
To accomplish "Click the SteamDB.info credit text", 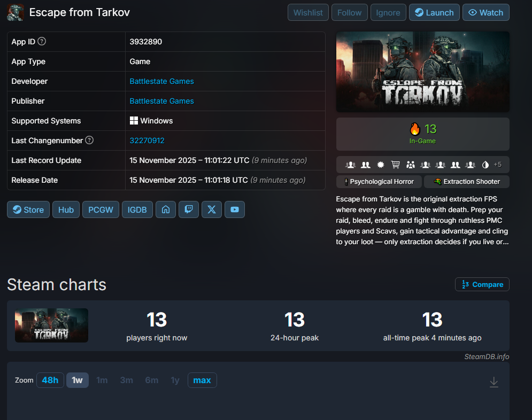I will (x=487, y=356).
